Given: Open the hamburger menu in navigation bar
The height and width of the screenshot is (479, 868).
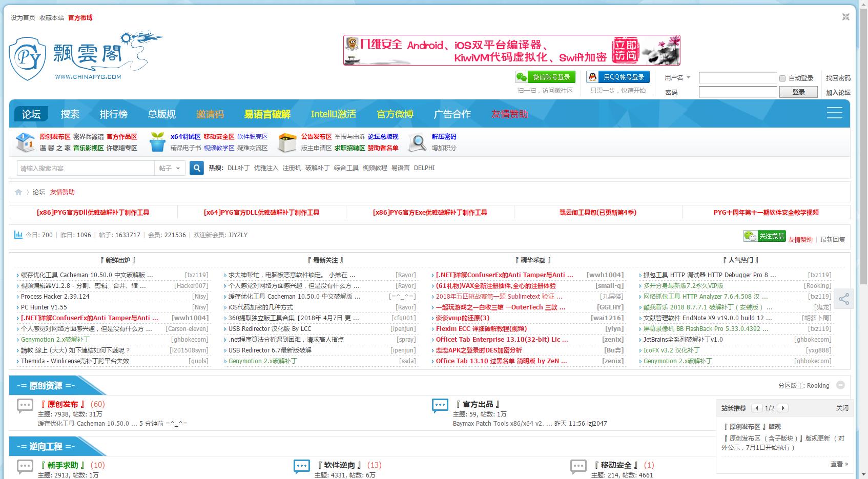Looking at the screenshot, I should tap(834, 113).
